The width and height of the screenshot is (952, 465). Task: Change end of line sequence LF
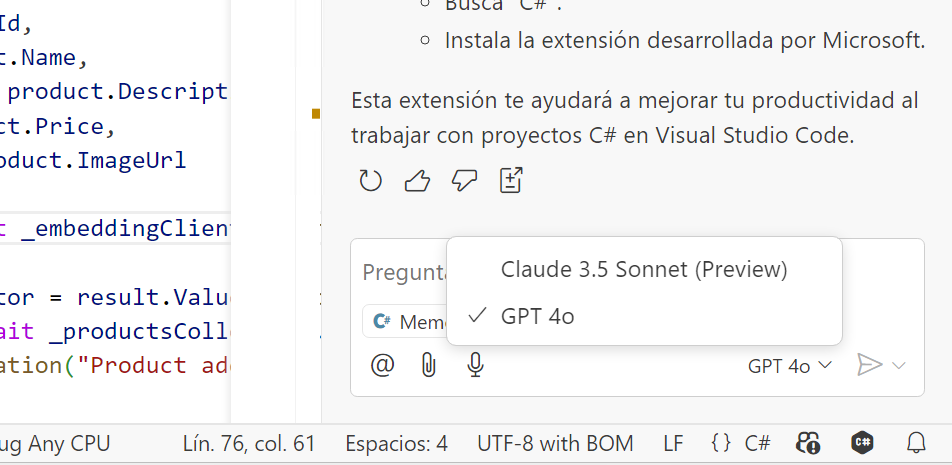point(673,444)
